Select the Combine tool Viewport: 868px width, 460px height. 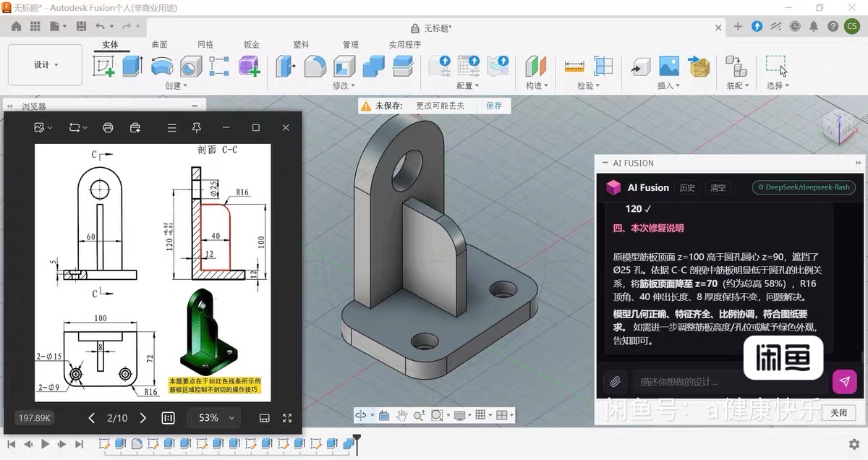point(373,67)
